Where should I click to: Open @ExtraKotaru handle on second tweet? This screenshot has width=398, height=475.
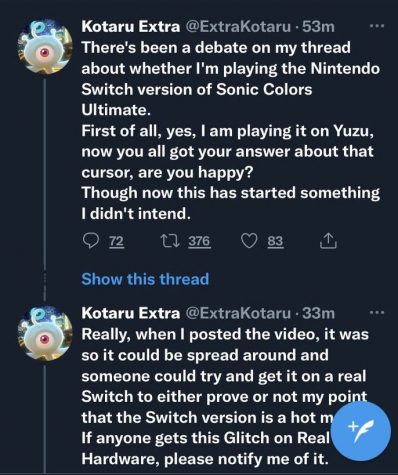click(238, 313)
